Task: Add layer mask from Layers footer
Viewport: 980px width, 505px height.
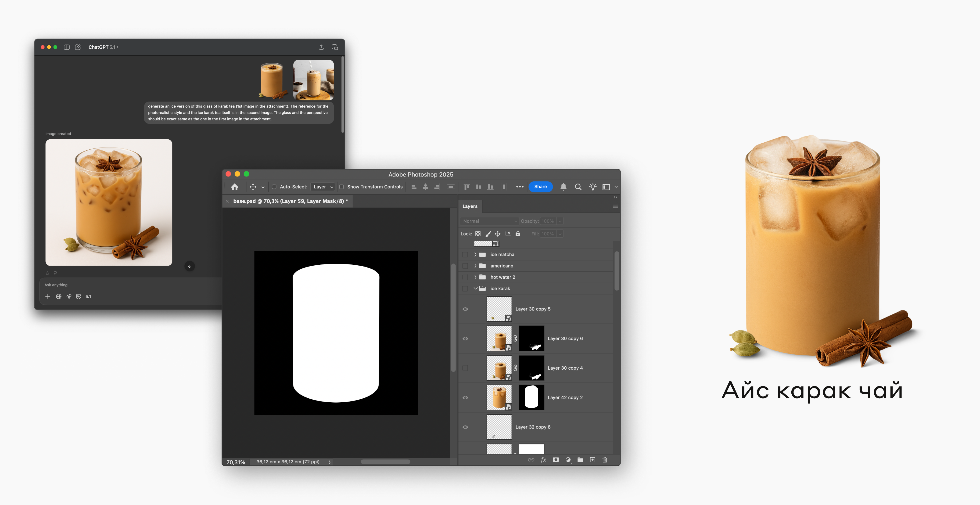Action: pyautogui.click(x=556, y=460)
